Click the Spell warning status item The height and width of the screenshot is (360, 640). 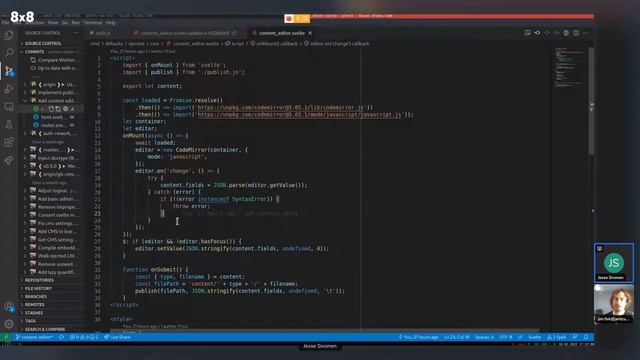coord(557,337)
